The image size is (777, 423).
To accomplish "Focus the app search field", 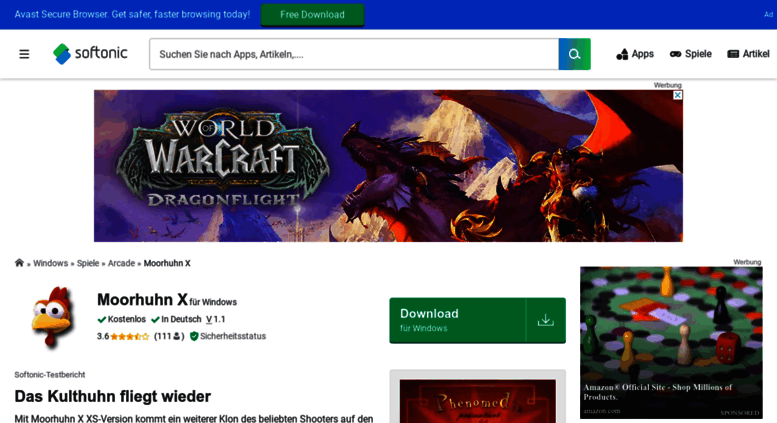I will [354, 54].
